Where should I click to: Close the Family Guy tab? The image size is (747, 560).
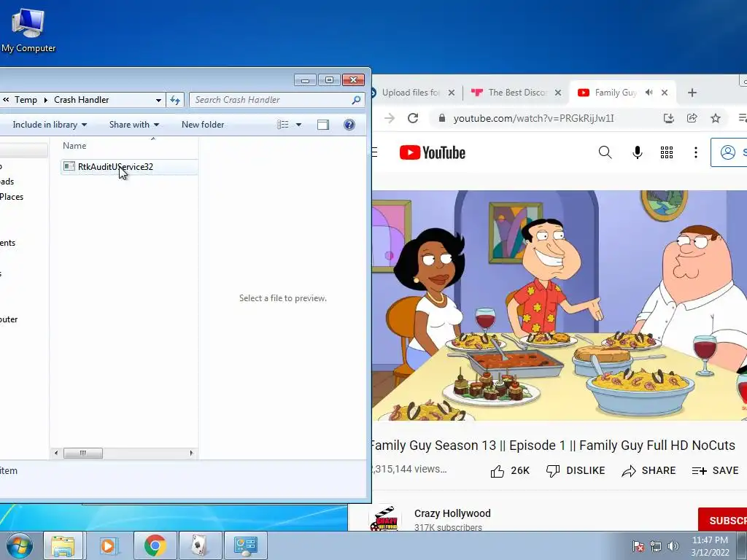[x=665, y=93]
